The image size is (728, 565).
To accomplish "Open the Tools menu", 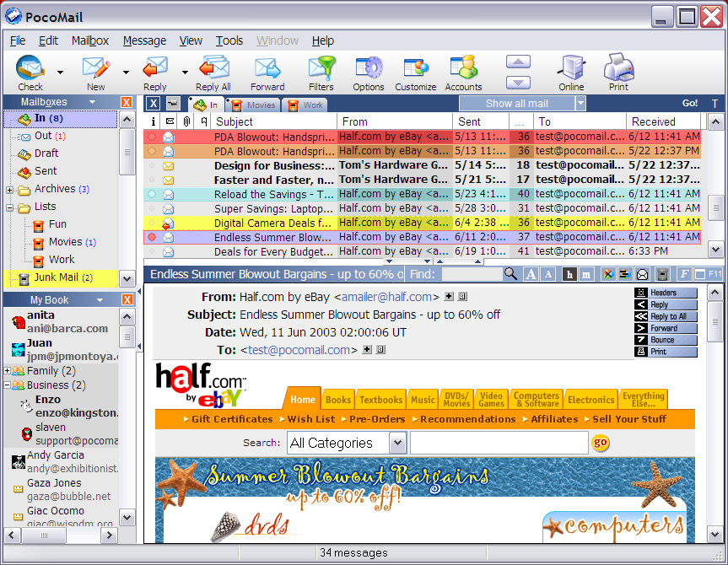I will 229,40.
